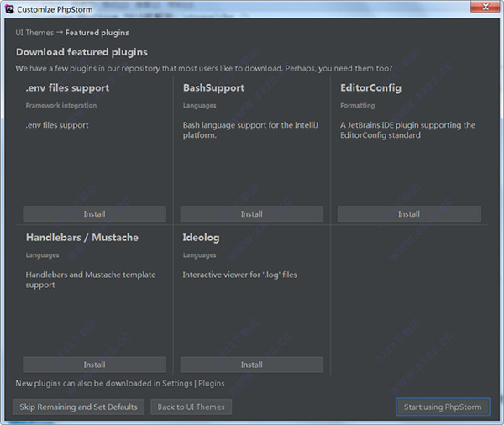Install the .env files support plugin
The height and width of the screenshot is (425, 504).
94,214
